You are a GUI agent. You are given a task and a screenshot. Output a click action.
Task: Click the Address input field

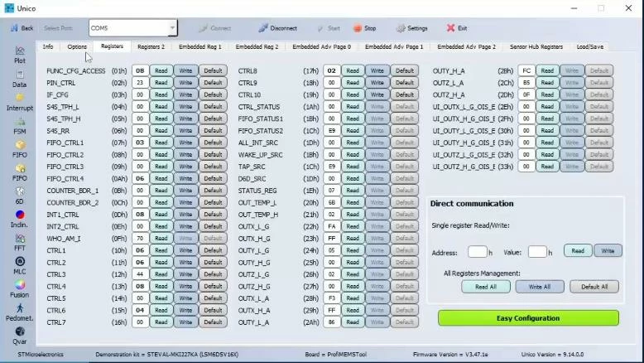478,252
